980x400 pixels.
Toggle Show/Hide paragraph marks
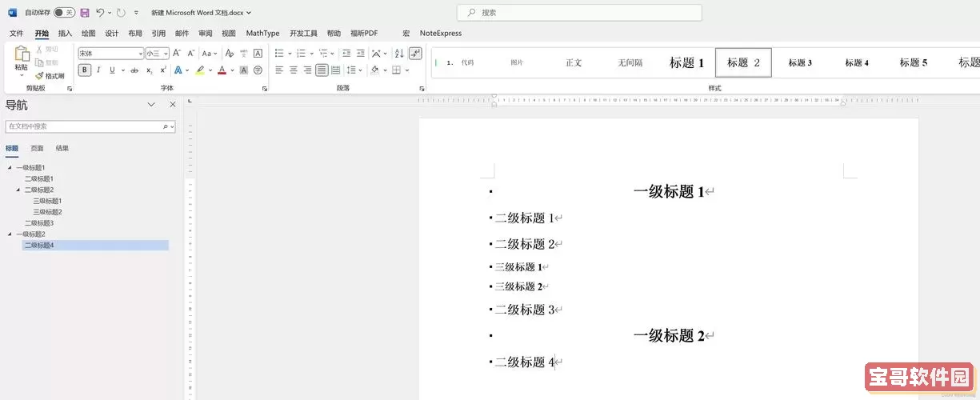tap(415, 54)
